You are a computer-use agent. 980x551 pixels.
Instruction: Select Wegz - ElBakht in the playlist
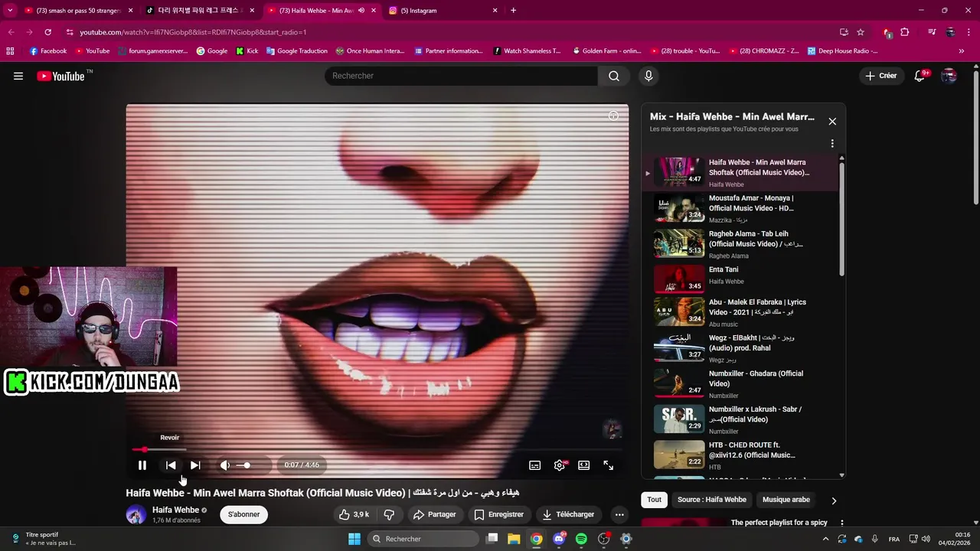[x=740, y=348]
